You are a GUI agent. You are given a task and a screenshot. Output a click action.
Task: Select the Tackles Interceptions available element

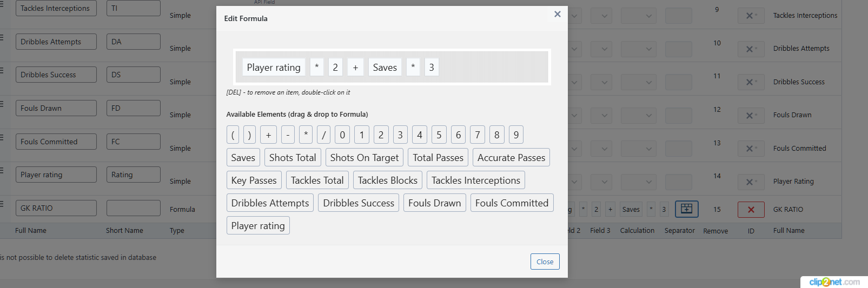pyautogui.click(x=476, y=180)
